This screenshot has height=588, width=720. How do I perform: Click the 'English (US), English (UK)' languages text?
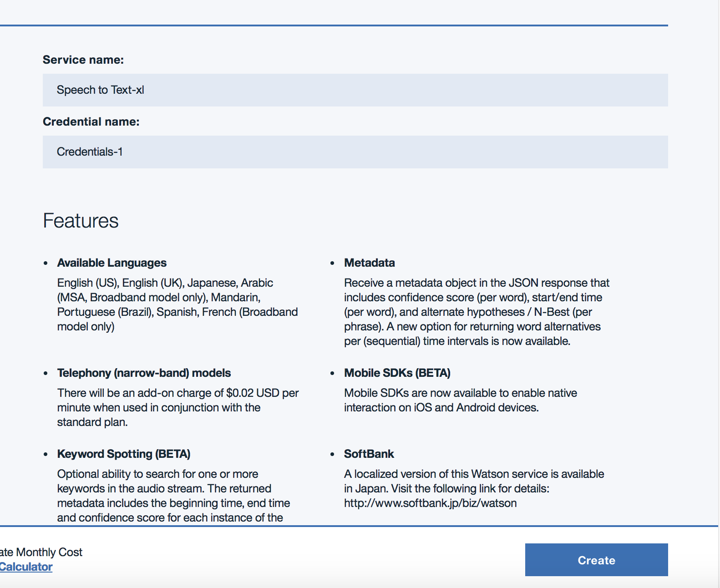(x=121, y=283)
